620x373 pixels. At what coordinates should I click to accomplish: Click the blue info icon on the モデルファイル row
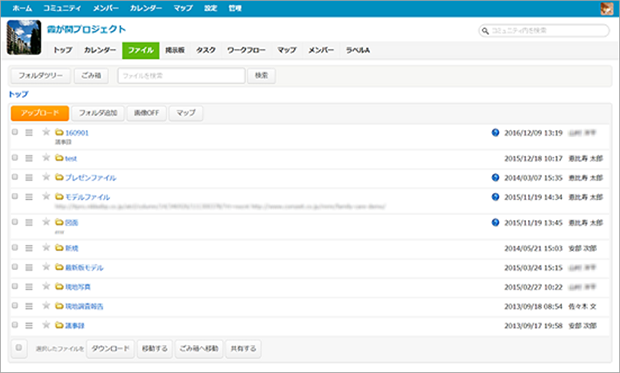495,197
